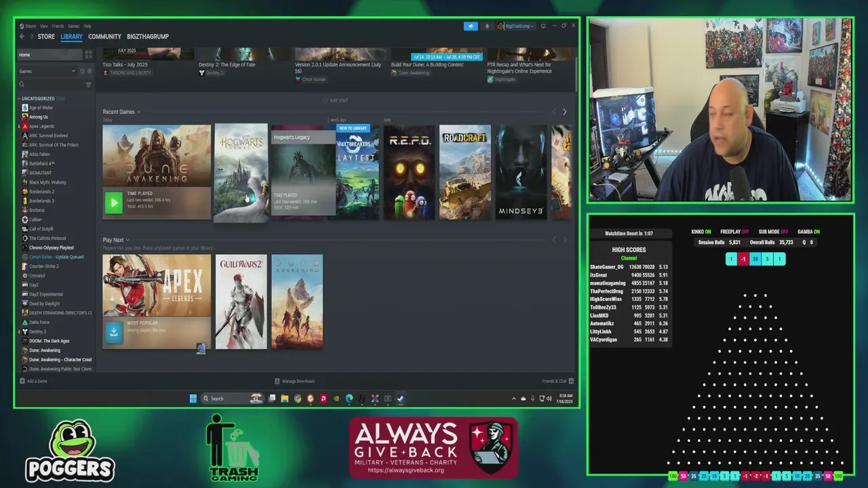The height and width of the screenshot is (488, 868).
Task: Click the Destiny 2 icon in sidebar list
Action: pyautogui.click(x=25, y=331)
